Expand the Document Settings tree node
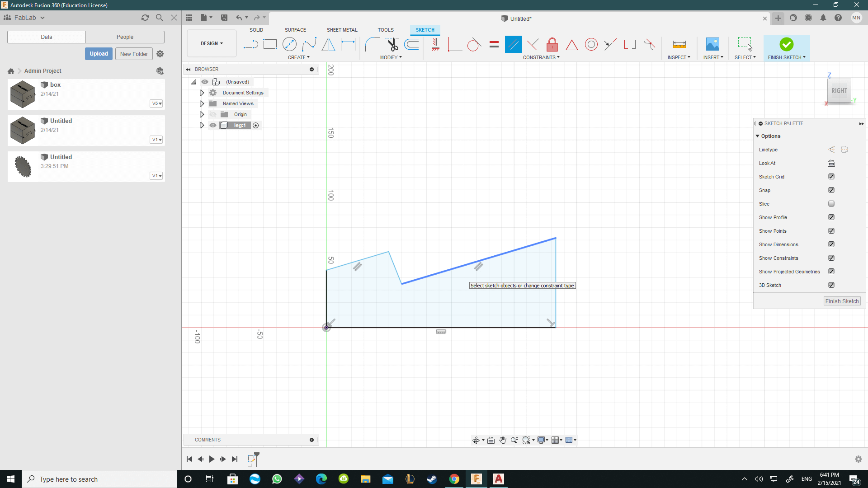Viewport: 868px width, 488px height. tap(202, 93)
